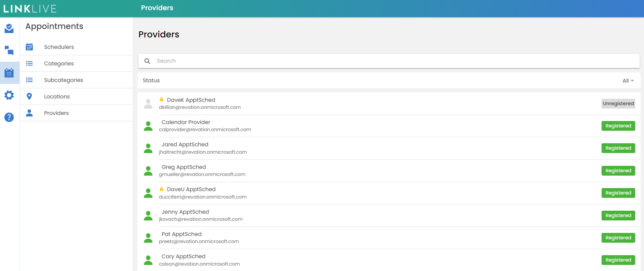Click the warning triangle beside DaveK ApptSched

click(162, 99)
